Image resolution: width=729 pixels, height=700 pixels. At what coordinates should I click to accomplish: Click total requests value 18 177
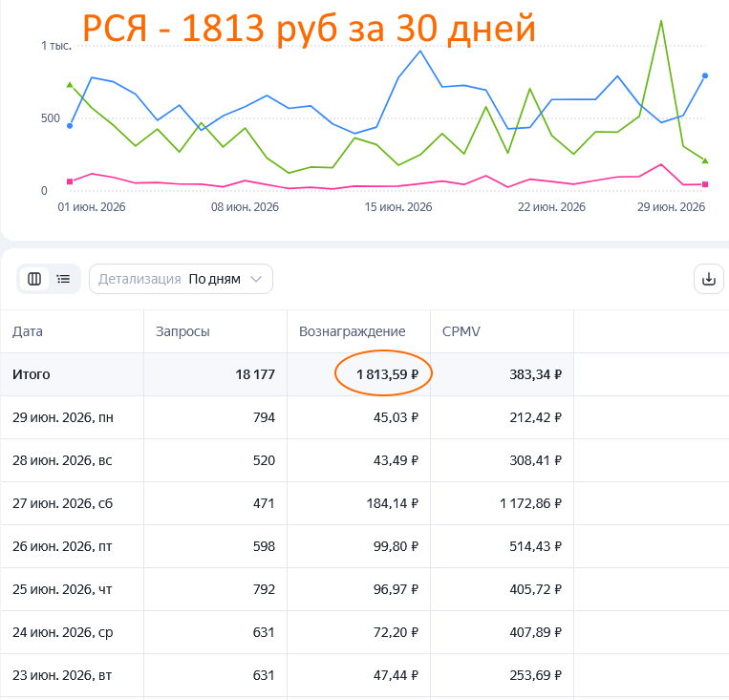[255, 374]
